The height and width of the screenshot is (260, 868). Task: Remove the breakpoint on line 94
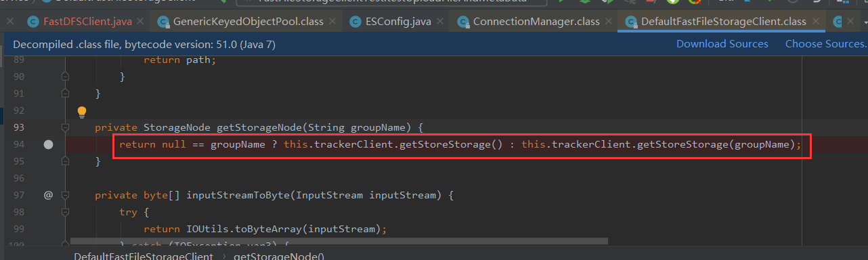[x=48, y=144]
